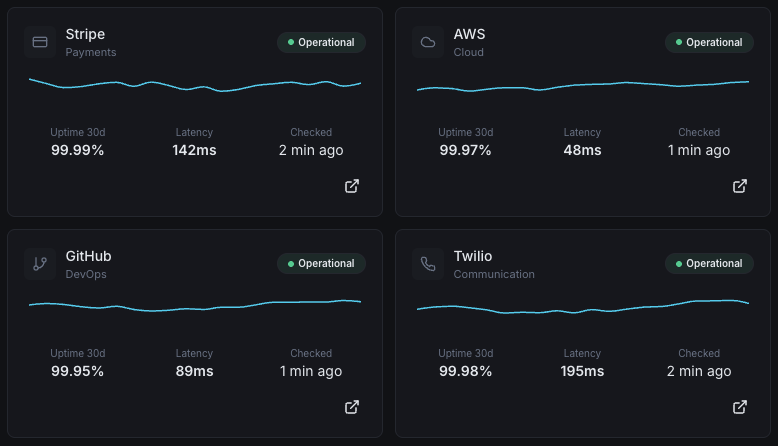Screen dimensions: 778x446
Task: Click the Twilio latency sparkline chart
Action: point(583,307)
